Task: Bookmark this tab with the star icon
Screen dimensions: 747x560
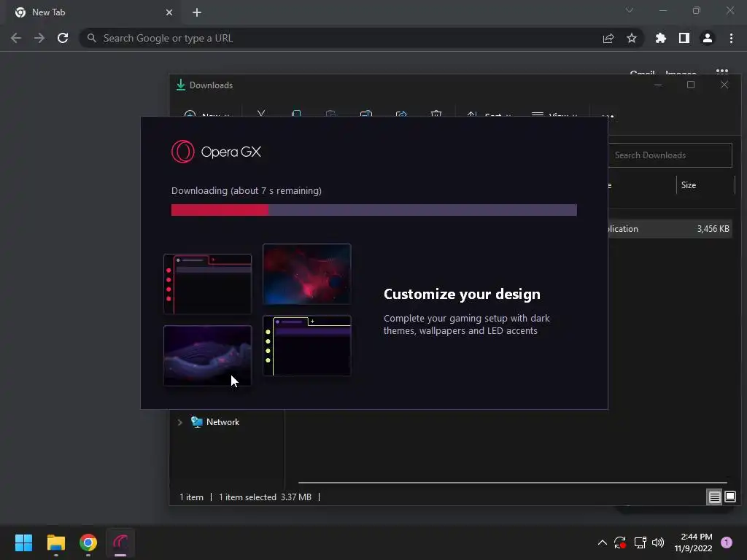Action: [x=632, y=38]
